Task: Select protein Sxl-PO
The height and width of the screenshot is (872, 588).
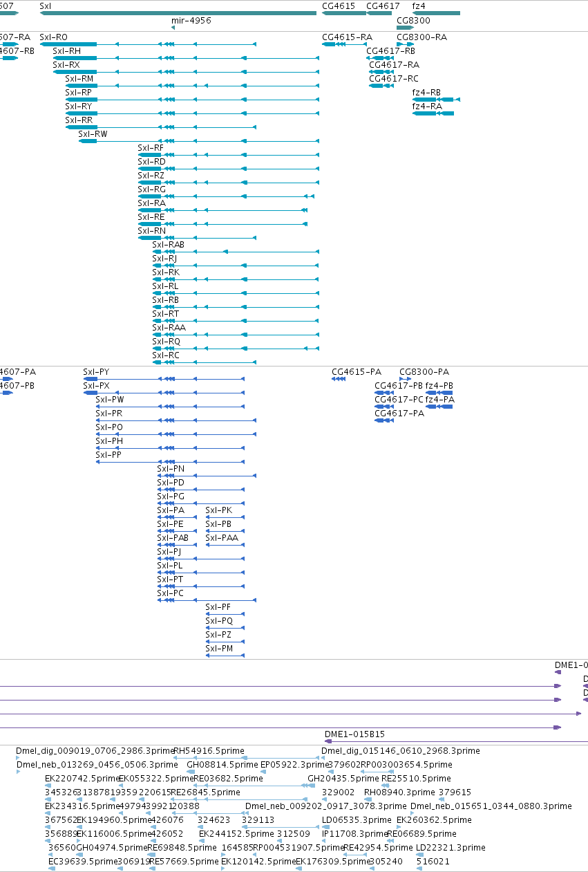Action: tap(109, 427)
